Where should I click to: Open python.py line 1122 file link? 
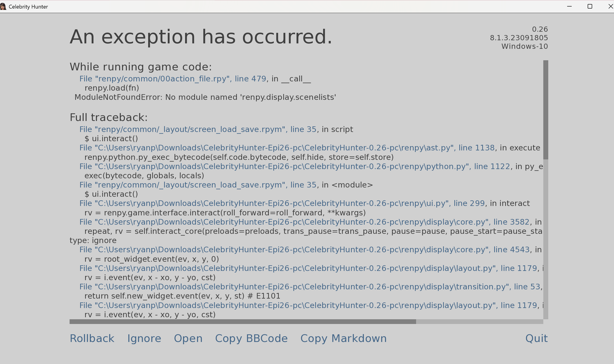pyautogui.click(x=294, y=167)
